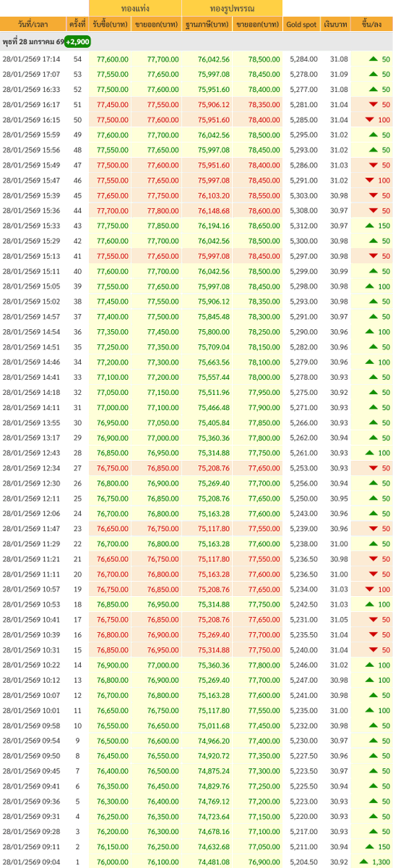Screen dimensions: 393x868
Task: Click change value 1,300 in last row
Action: (x=382, y=861)
